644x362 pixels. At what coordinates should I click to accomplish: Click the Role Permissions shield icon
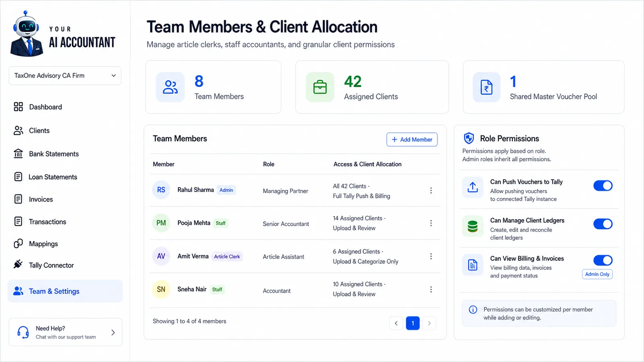[469, 138]
